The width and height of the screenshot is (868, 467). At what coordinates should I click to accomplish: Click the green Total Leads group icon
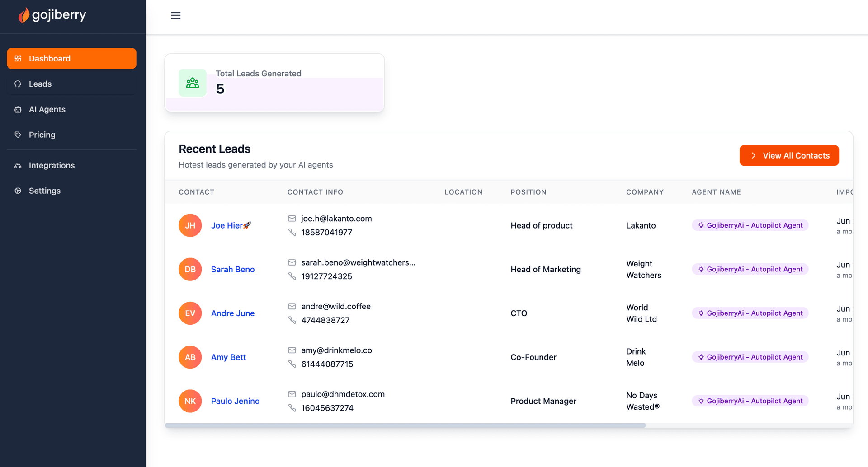pyautogui.click(x=193, y=83)
